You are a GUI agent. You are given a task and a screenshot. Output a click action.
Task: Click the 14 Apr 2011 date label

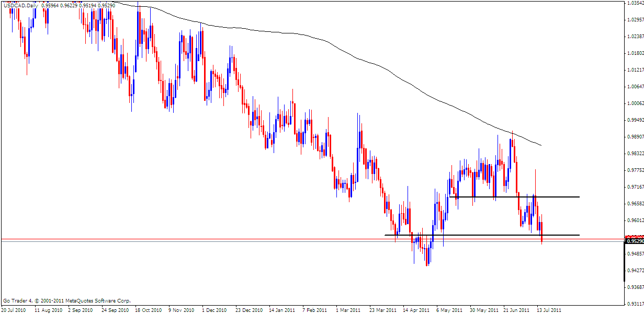pos(415,309)
